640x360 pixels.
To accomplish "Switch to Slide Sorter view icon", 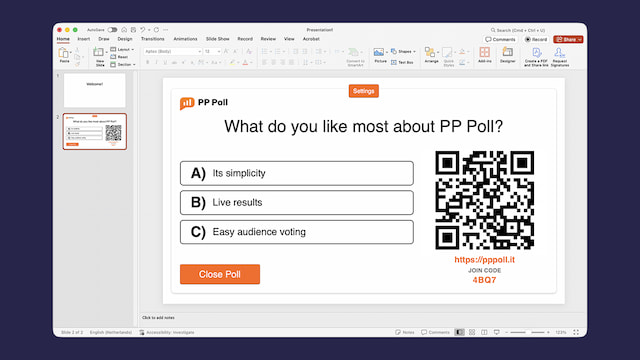I will point(472,332).
